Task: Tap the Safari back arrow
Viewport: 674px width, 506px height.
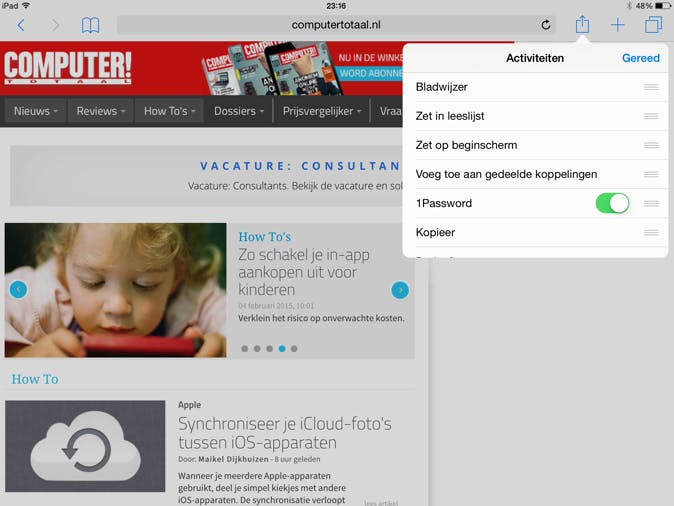Action: coord(21,25)
